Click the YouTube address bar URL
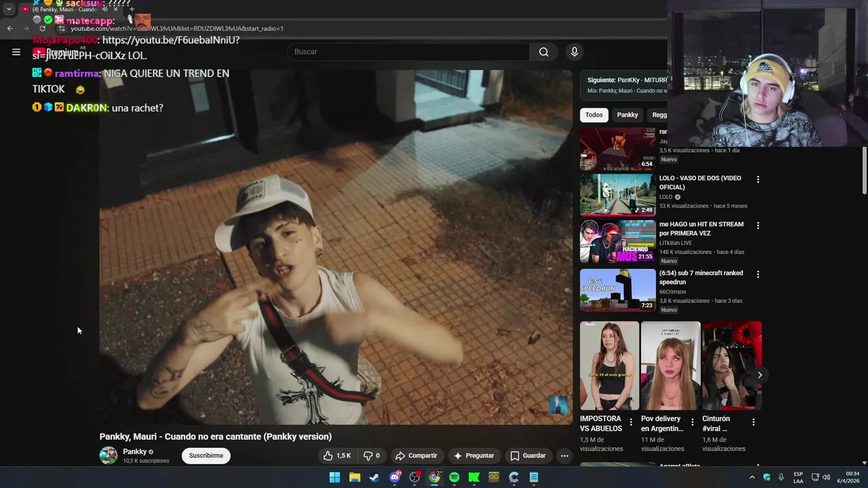The width and height of the screenshot is (868, 488). [177, 28]
